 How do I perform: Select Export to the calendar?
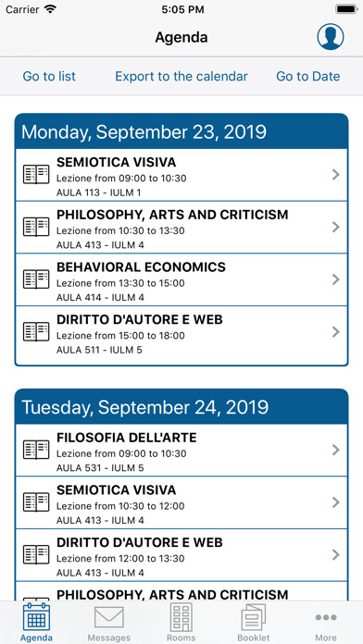(181, 77)
